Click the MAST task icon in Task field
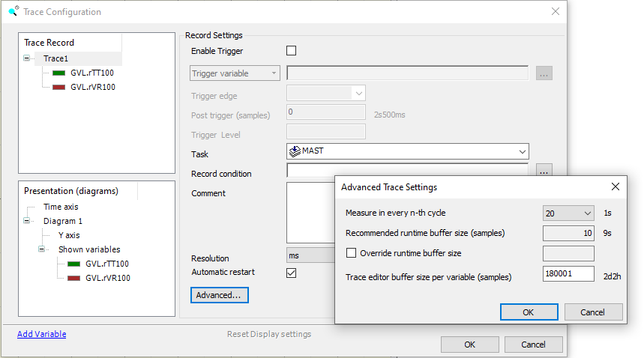 pos(295,151)
